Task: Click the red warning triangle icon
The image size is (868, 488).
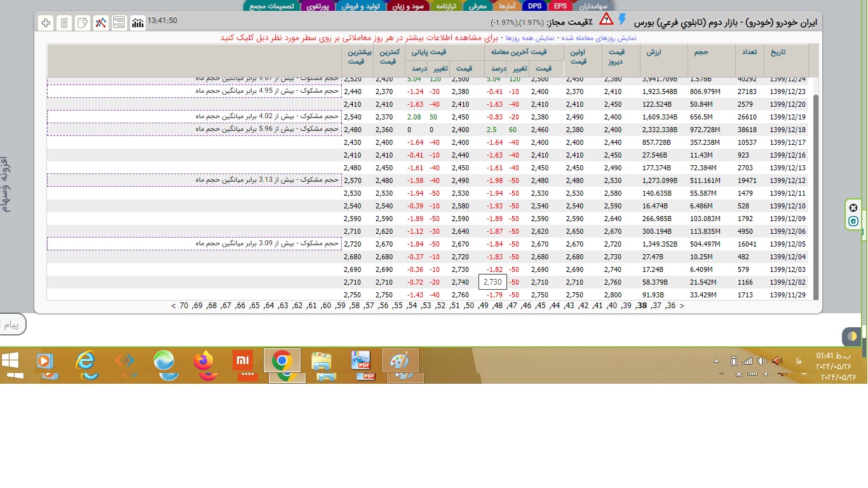Action: (606, 19)
